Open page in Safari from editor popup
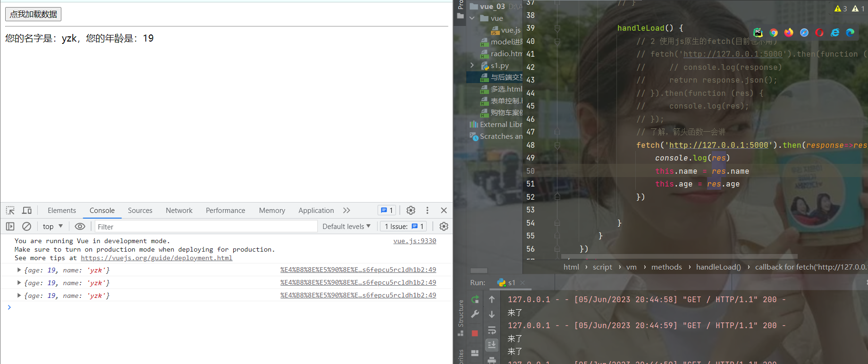The image size is (868, 364). tap(804, 33)
